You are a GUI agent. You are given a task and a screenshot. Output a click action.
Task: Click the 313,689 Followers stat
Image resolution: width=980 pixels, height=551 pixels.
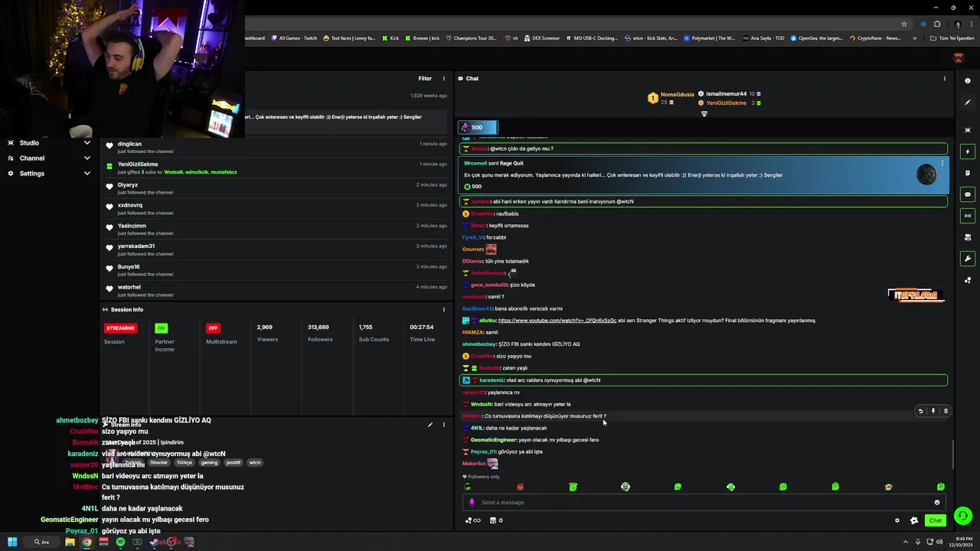318,333
